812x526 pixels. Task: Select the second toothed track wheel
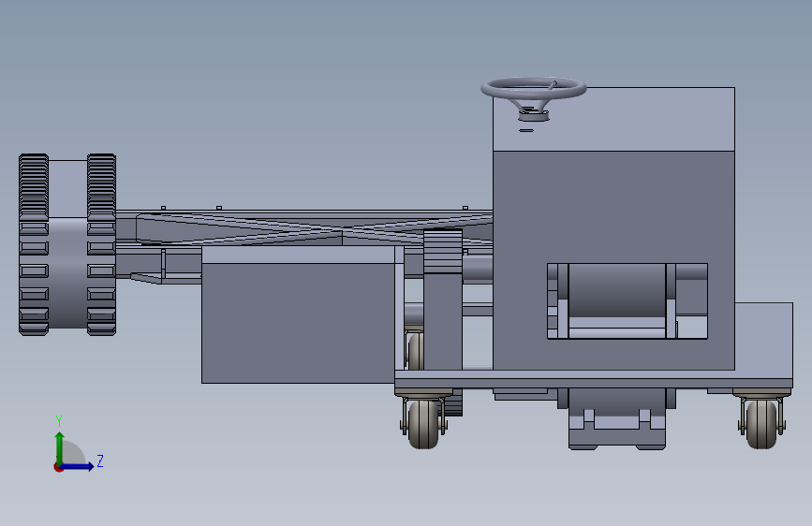(x=101, y=244)
